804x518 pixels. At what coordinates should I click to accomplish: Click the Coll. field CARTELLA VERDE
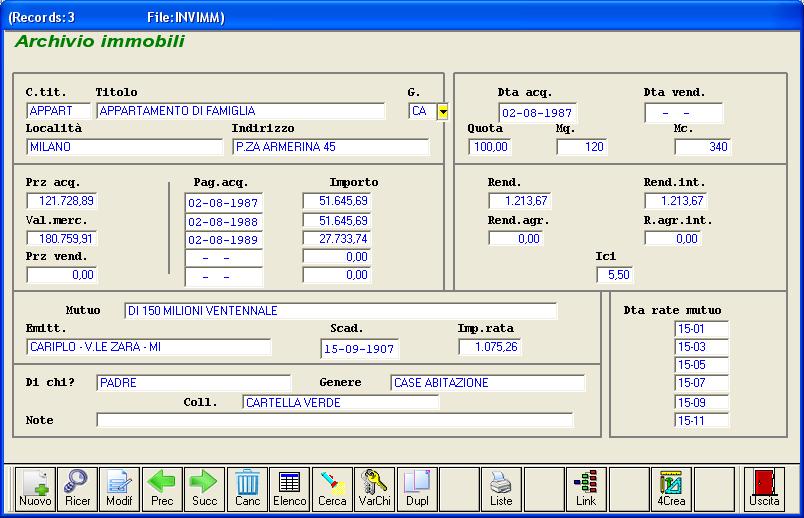340,403
